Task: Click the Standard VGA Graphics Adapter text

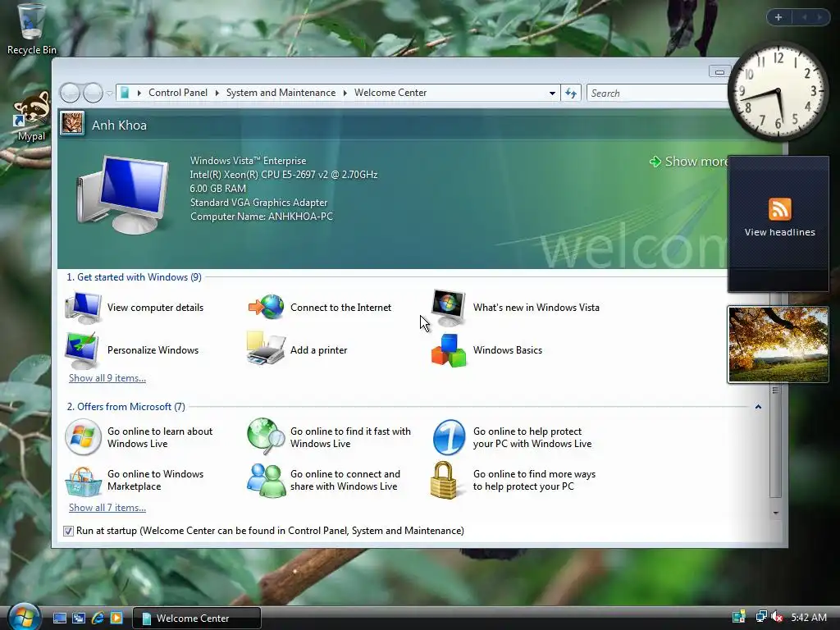Action: tap(258, 203)
